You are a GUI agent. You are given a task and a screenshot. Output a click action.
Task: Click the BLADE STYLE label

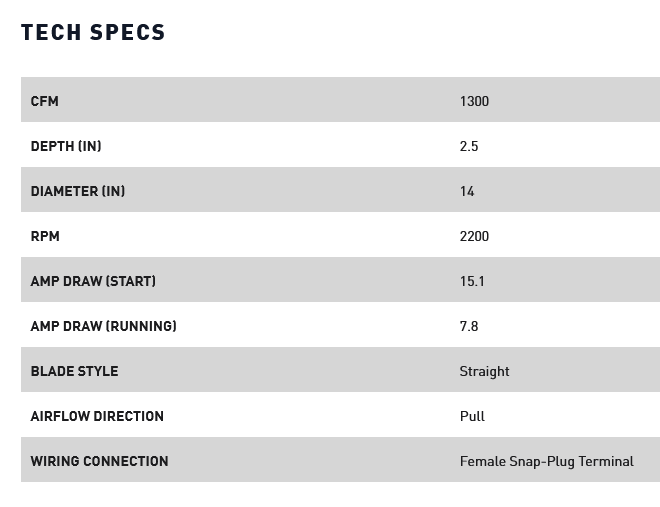click(x=74, y=371)
